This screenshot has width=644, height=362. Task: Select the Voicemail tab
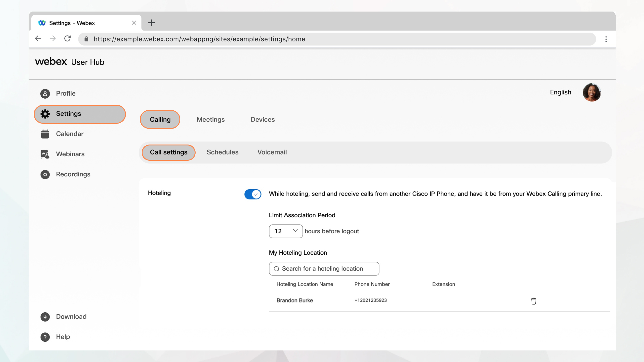(272, 152)
